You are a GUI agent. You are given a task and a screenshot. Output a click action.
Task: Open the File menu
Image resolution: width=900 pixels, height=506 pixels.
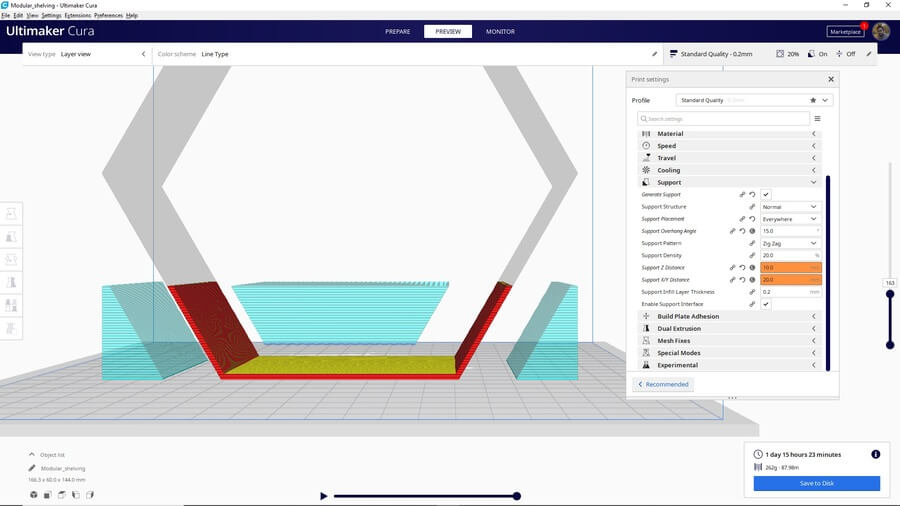6,15
